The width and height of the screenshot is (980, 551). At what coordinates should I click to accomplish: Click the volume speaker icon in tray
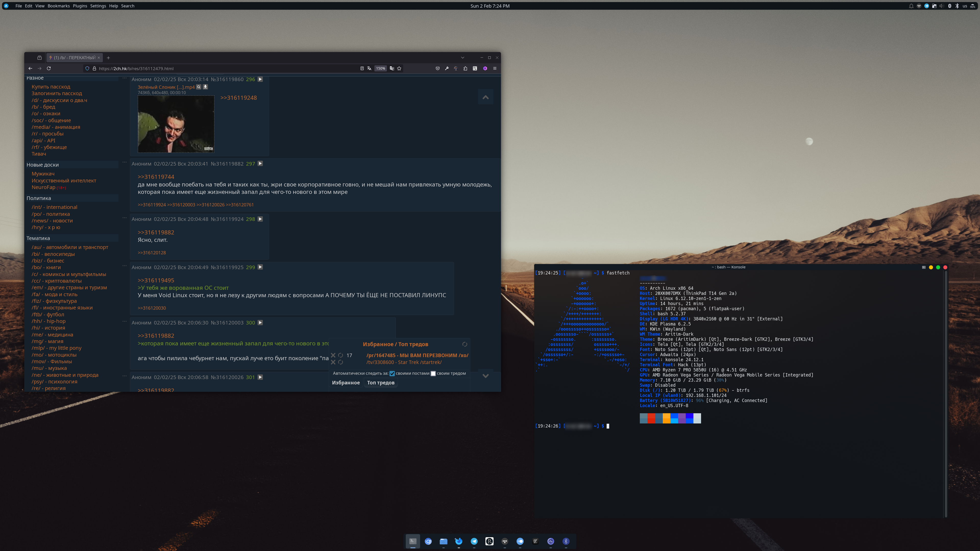coord(941,6)
